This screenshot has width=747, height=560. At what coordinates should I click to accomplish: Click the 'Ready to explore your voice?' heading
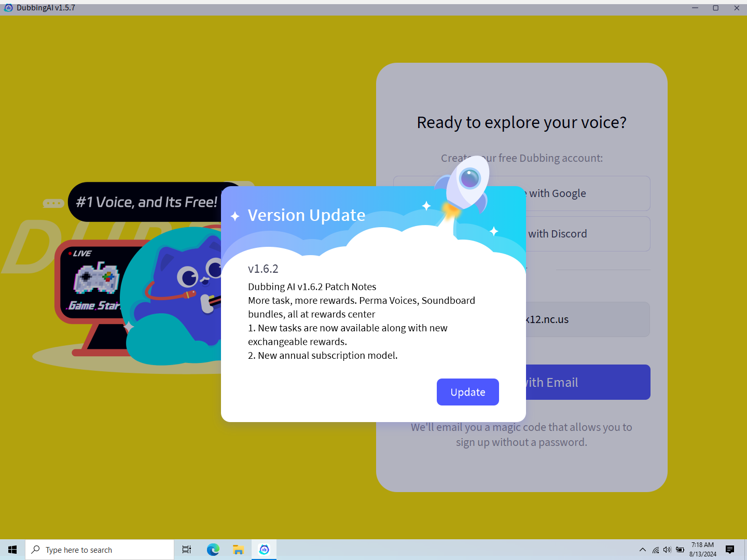coord(521,122)
